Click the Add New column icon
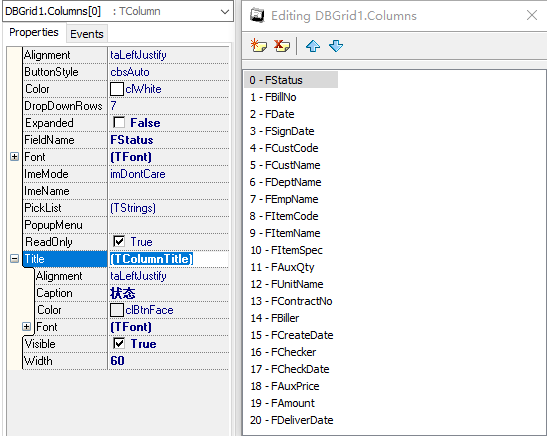 click(x=258, y=46)
